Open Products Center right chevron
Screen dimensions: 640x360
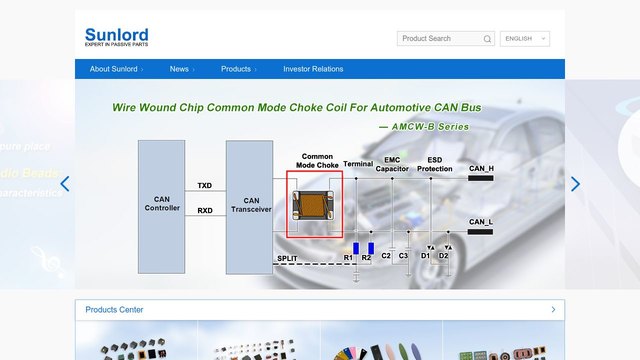[x=553, y=310]
